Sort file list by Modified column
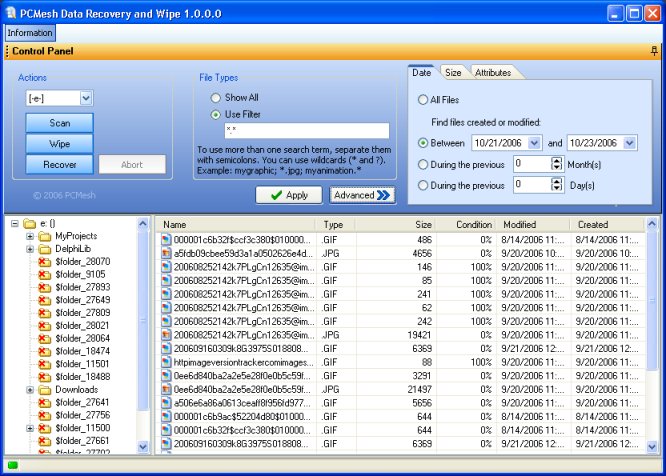The width and height of the screenshot is (666, 476). click(x=533, y=225)
